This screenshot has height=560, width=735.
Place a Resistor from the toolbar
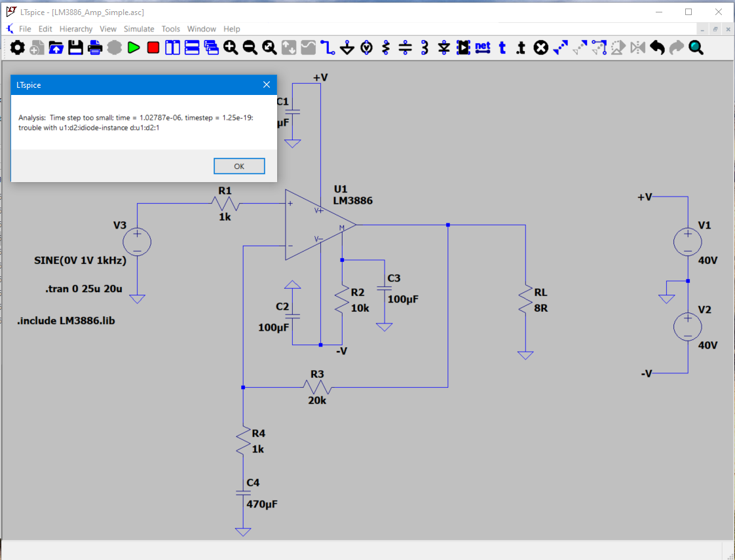point(386,47)
